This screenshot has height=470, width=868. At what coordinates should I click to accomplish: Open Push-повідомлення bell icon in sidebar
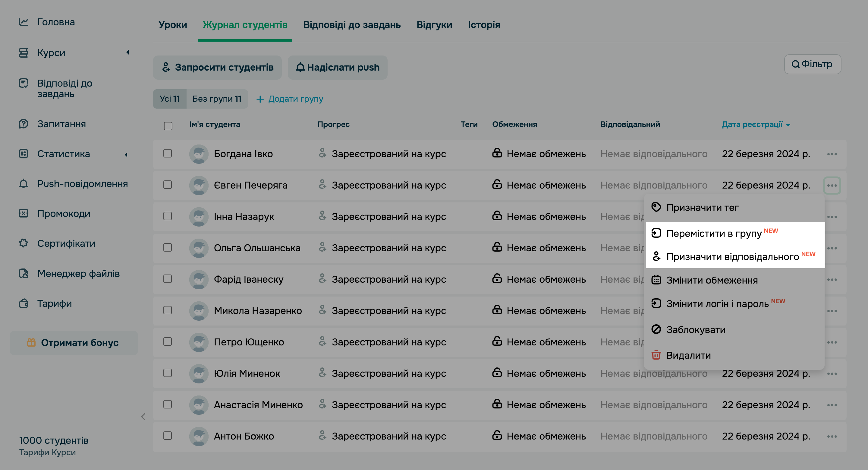[x=23, y=184]
